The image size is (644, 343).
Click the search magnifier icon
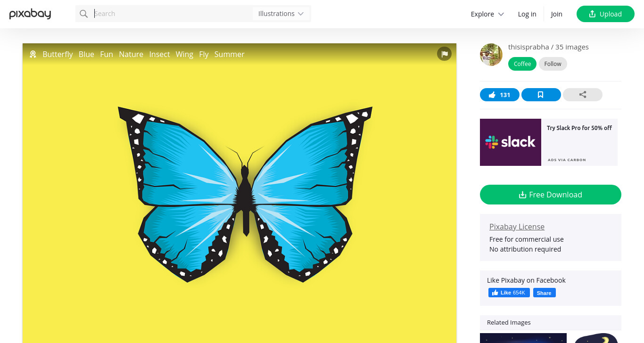84,14
